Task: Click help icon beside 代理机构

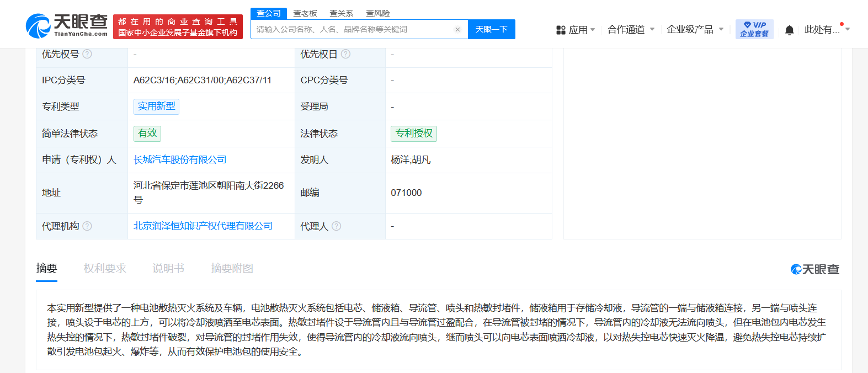Action: [87, 226]
